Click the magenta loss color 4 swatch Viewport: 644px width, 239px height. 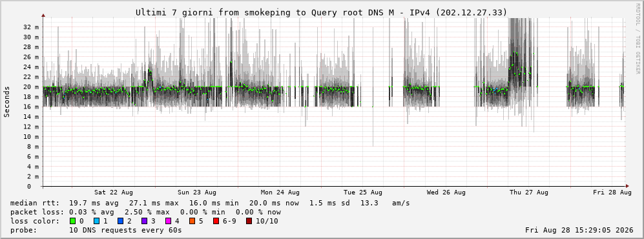169,221
